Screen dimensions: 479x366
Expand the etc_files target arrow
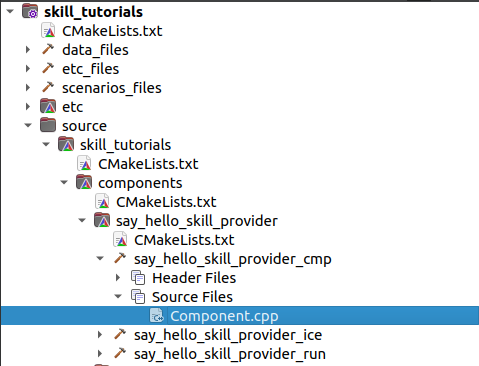(x=28, y=69)
